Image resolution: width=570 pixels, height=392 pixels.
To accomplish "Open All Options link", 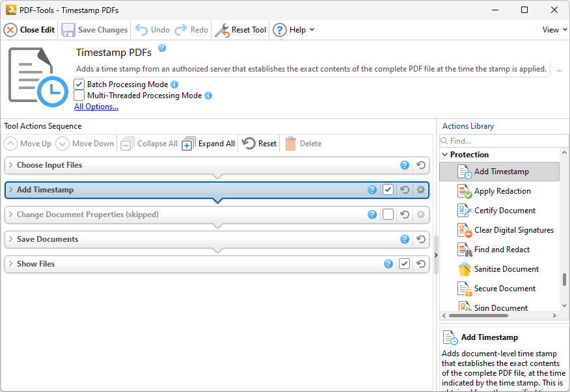I will tap(96, 106).
